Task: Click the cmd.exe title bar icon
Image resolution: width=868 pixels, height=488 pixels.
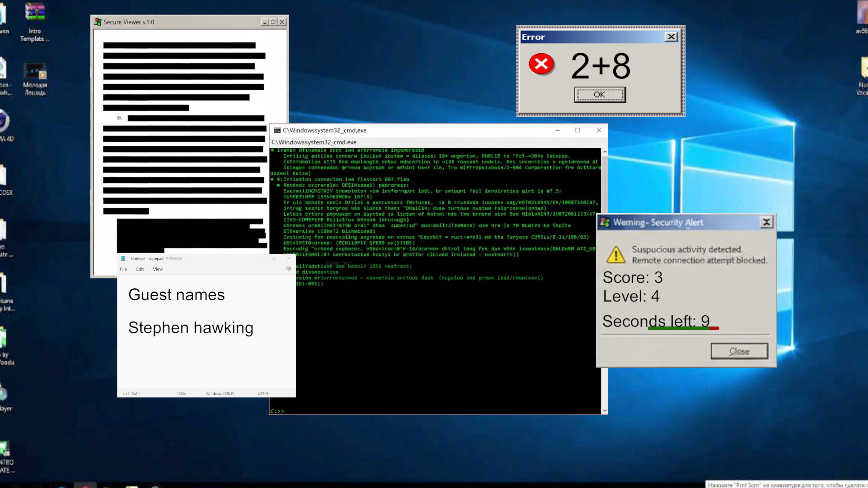Action: pos(277,130)
